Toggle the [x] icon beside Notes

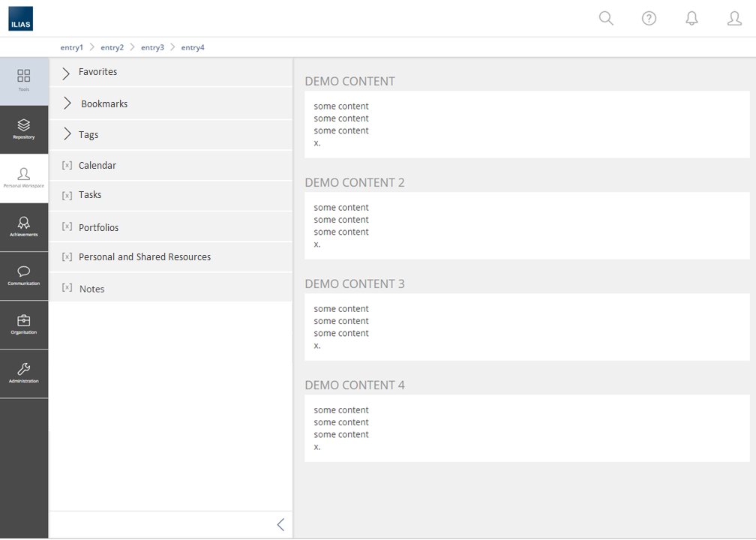(67, 288)
